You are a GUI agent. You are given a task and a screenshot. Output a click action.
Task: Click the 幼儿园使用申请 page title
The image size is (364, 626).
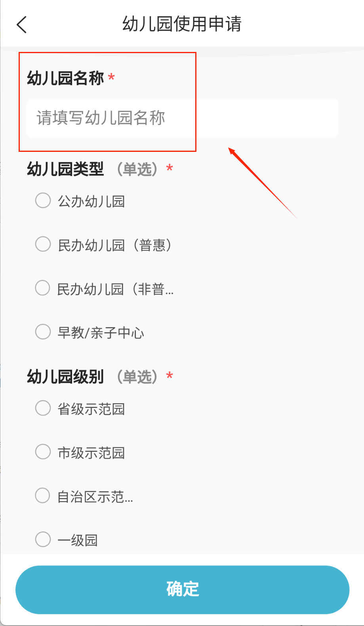point(182,24)
